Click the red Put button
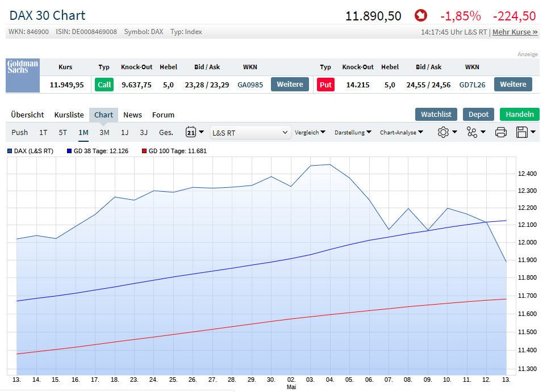 [325, 85]
